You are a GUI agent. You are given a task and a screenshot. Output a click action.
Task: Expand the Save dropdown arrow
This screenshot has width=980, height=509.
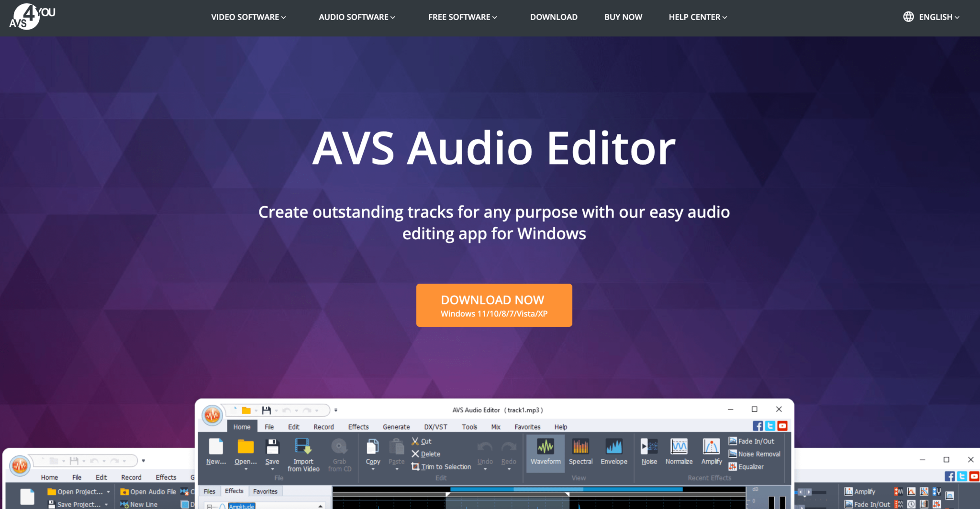(x=272, y=470)
